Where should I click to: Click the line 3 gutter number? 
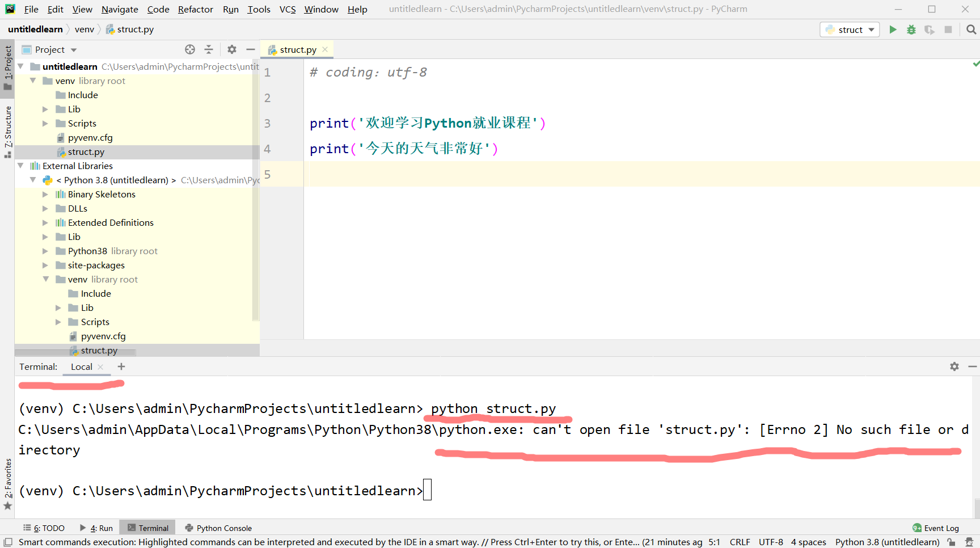(x=267, y=123)
